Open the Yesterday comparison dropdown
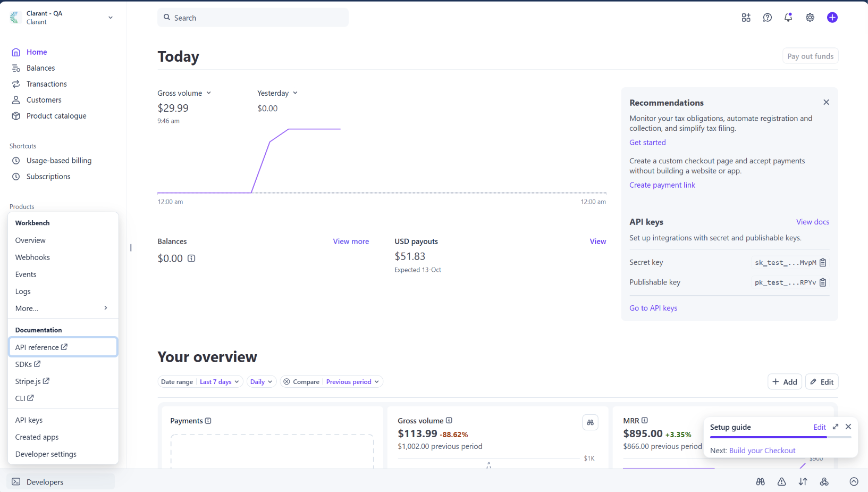 coord(277,93)
